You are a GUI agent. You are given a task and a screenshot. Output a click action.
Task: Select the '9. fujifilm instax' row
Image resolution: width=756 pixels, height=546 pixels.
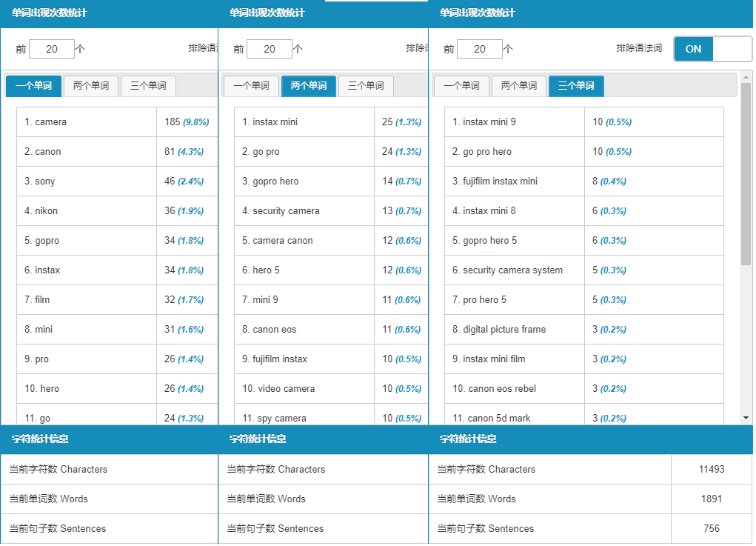(x=331, y=359)
